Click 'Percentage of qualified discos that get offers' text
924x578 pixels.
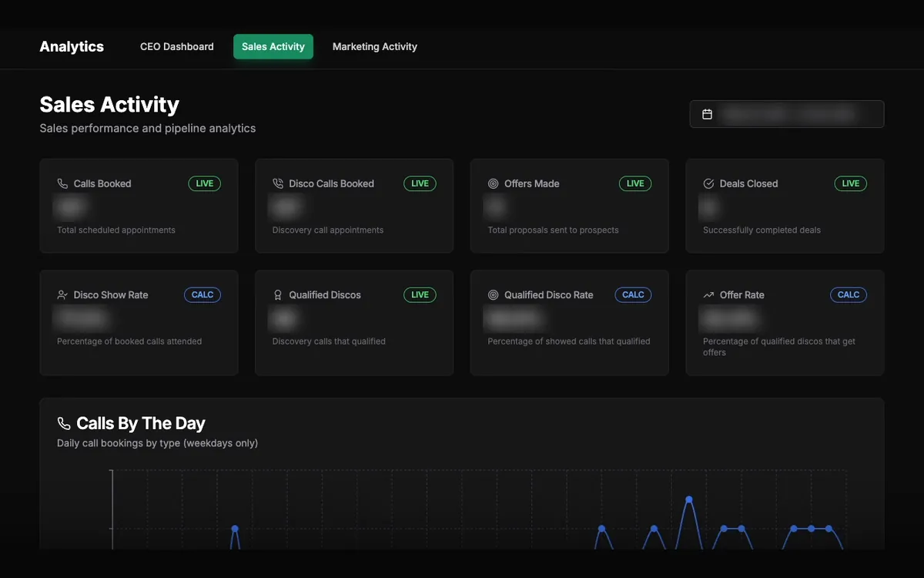point(779,347)
